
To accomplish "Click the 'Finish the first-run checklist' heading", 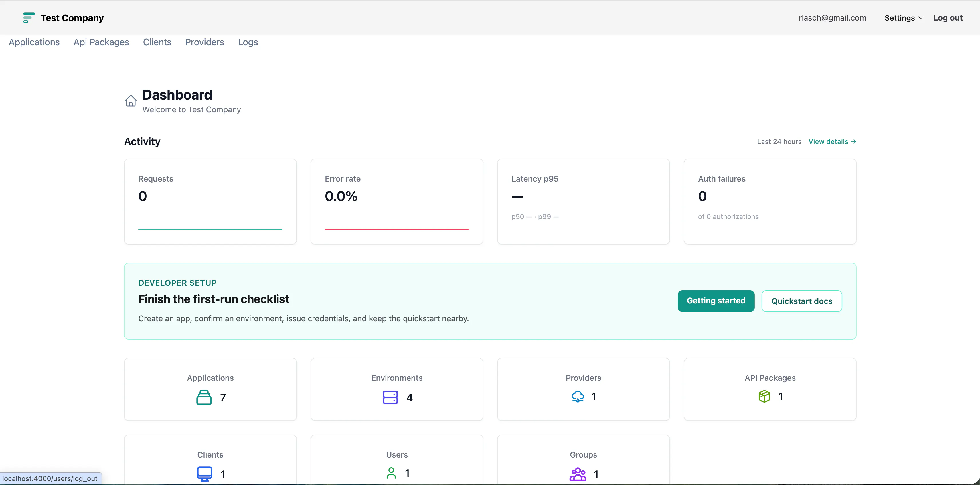I will [x=214, y=299].
